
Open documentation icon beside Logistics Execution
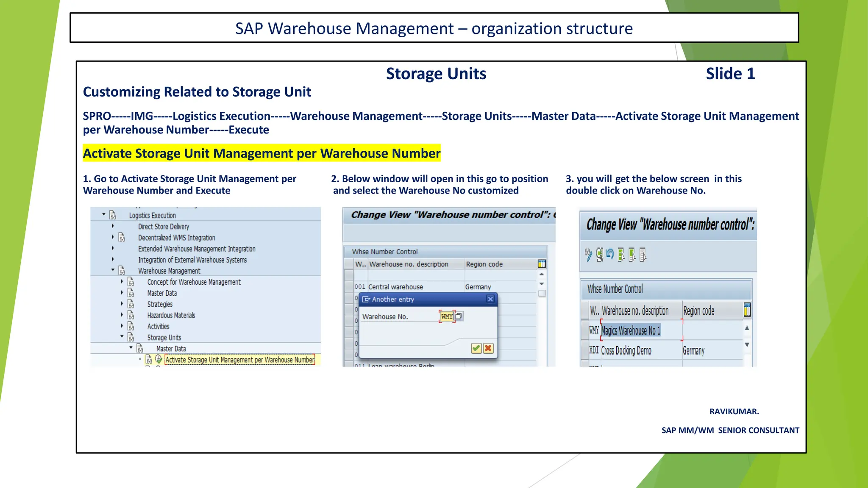(113, 215)
